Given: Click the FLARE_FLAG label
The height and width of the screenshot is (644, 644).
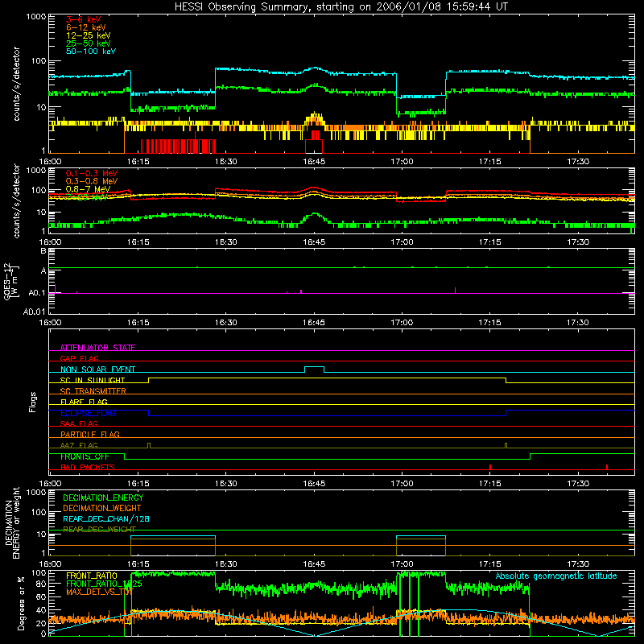Looking at the screenshot, I should point(84,402).
